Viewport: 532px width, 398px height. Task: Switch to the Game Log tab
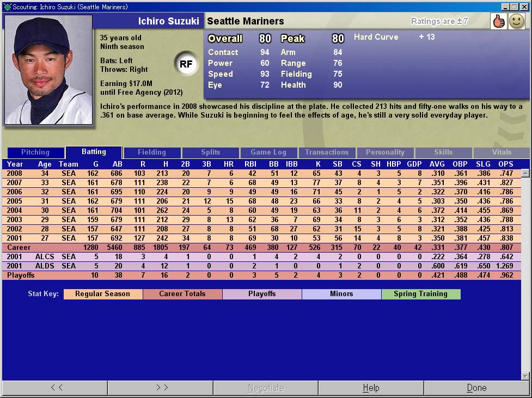click(x=268, y=152)
